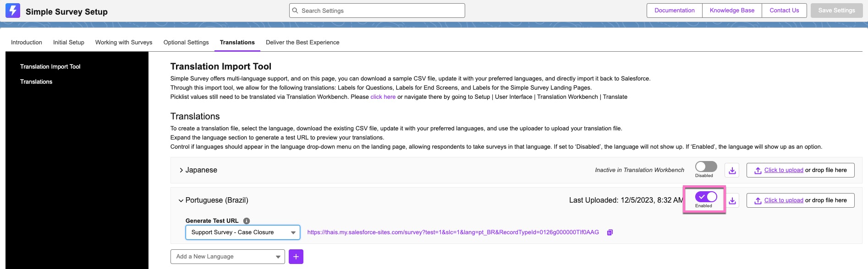Click the 'Generate Test URL' label

coord(212,221)
